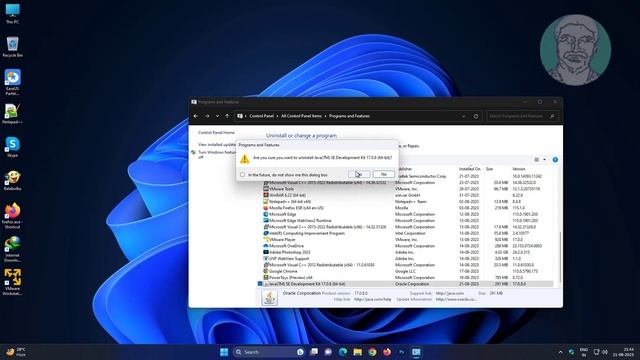The image size is (640, 360).
Task: Toggle the selected Java SE Development Kit row checkbox
Action: (260, 284)
